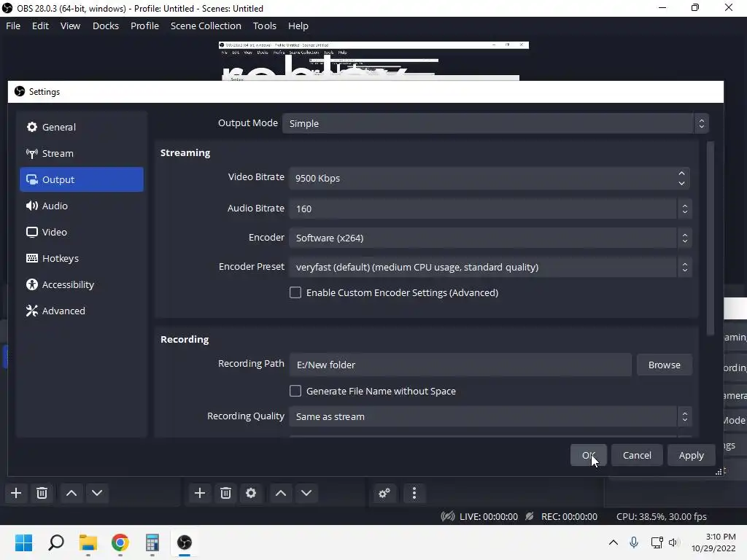
Task: Click the OBS Studio taskbar icon
Action: click(x=185, y=542)
